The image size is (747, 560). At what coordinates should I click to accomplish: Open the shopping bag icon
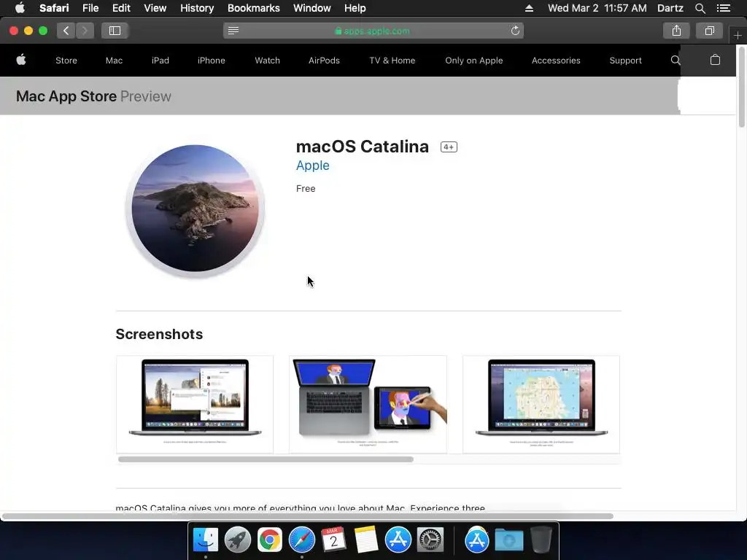click(715, 60)
